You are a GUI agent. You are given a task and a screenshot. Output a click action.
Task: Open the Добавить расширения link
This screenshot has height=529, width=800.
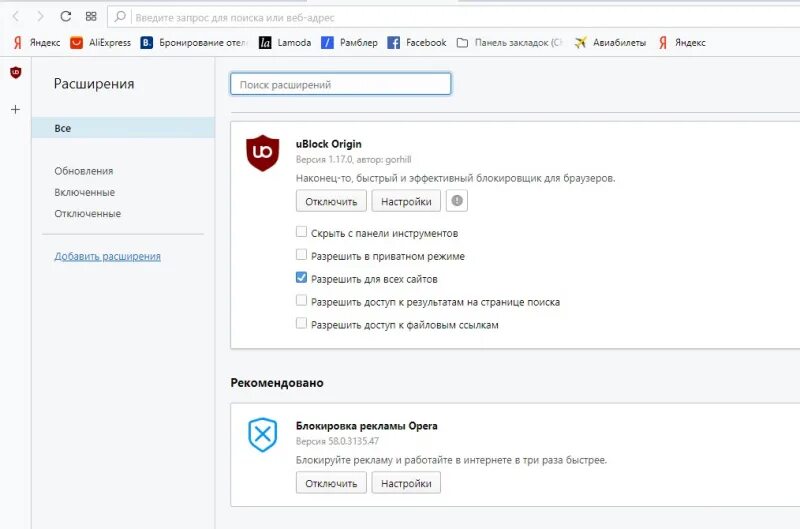point(108,257)
